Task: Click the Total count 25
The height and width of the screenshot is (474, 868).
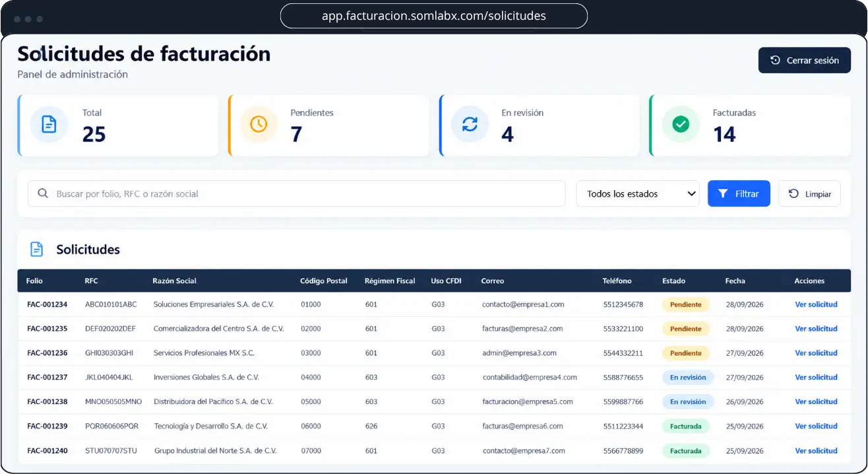Action: (94, 135)
